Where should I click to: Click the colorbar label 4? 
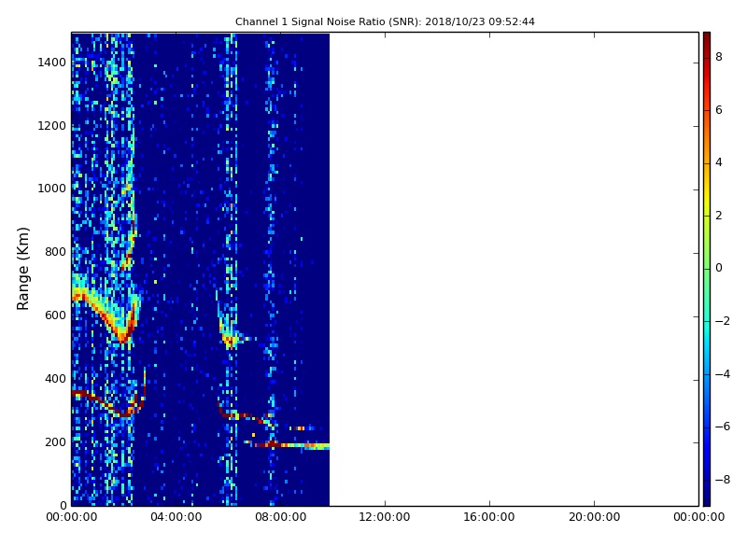tap(719, 162)
